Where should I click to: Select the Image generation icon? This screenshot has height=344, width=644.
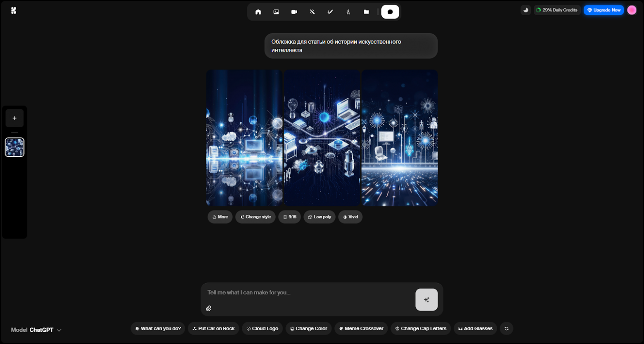(276, 12)
